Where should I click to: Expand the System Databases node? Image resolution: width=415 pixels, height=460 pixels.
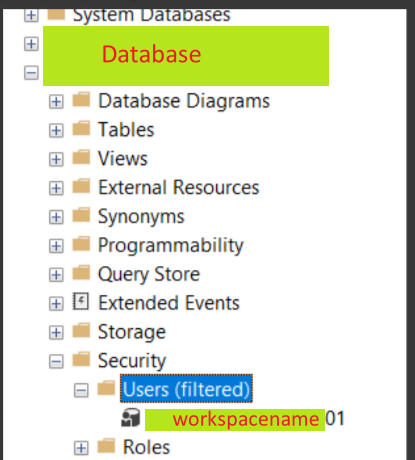[31, 15]
